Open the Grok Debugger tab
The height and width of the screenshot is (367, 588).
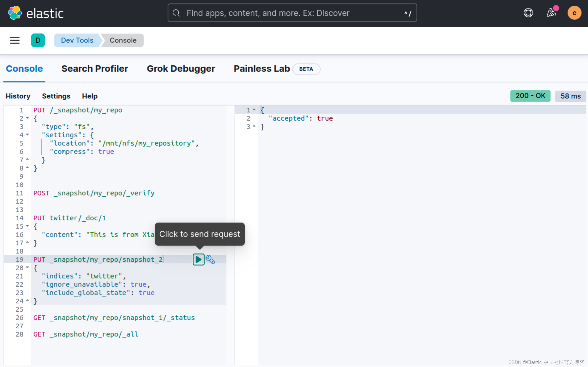tap(181, 68)
